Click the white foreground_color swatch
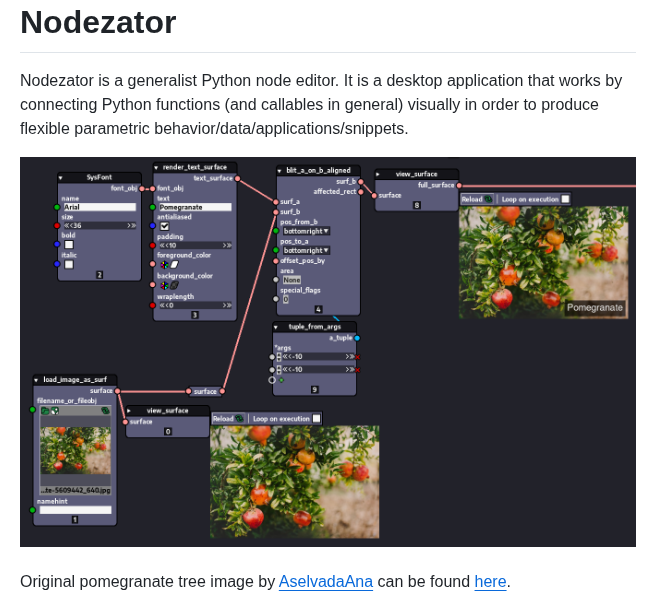Image resolution: width=655 pixels, height=600 pixels. (x=175, y=264)
